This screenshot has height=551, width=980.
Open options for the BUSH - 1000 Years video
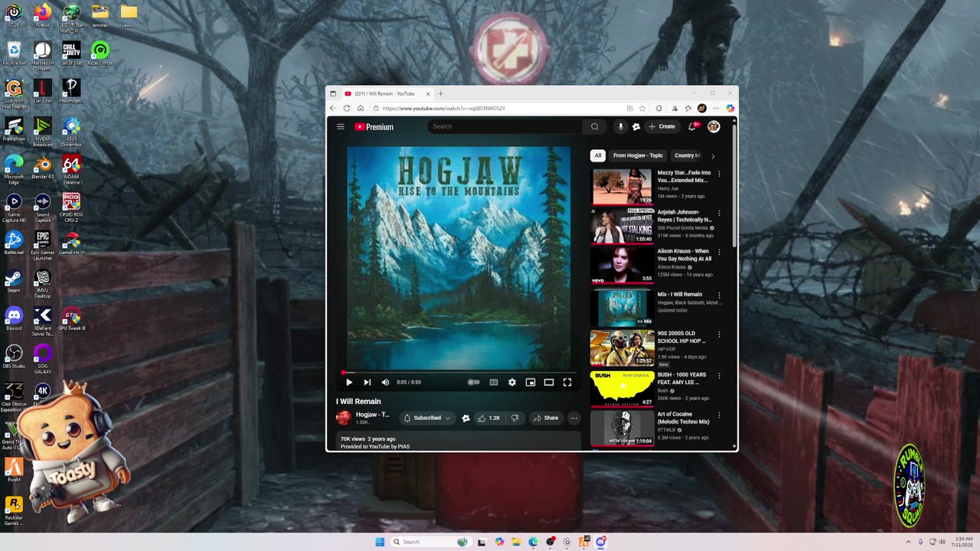[x=719, y=376]
